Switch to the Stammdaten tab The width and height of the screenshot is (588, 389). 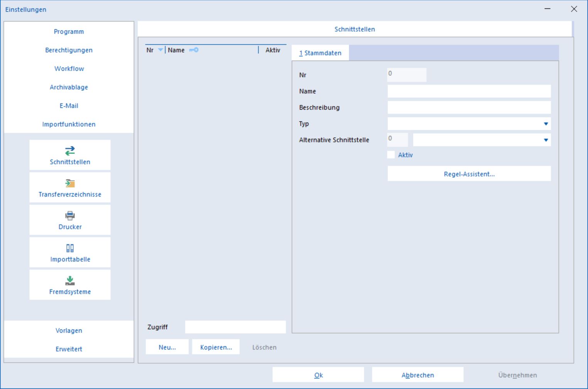click(x=320, y=53)
